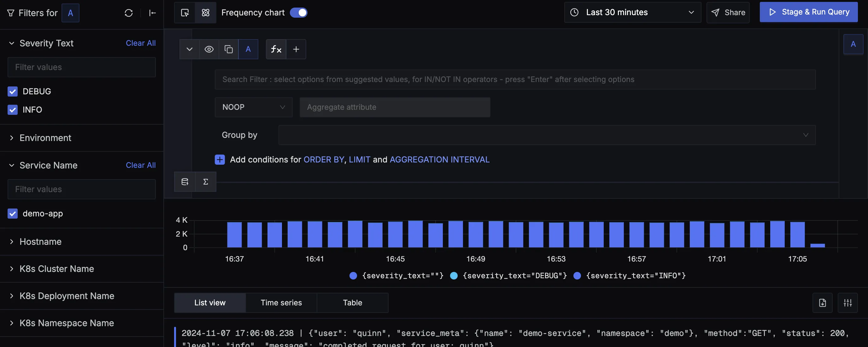The height and width of the screenshot is (347, 868).
Task: Click the database query icon
Action: pyautogui.click(x=185, y=182)
